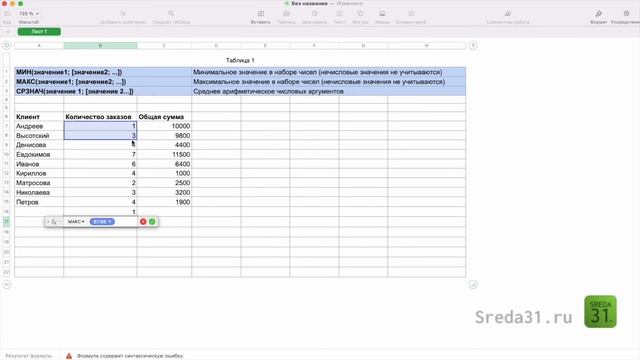
Task: Select row 22 header
Action: (x=7, y=272)
